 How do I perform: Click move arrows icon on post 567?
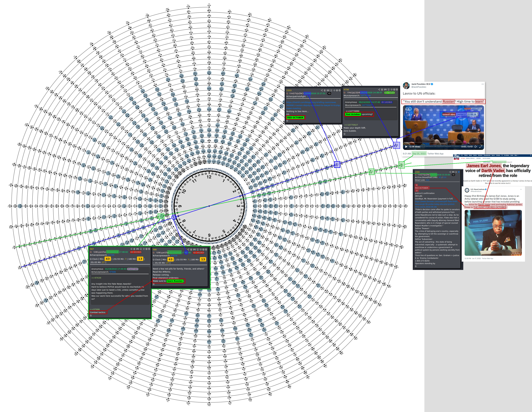[144, 249]
